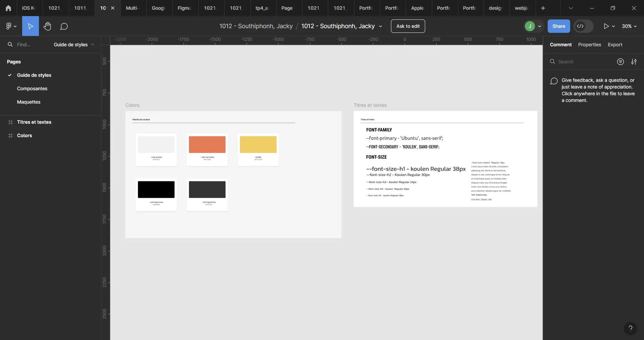The image size is (644, 340).
Task: Close the current 10 tab
Action: point(113,8)
